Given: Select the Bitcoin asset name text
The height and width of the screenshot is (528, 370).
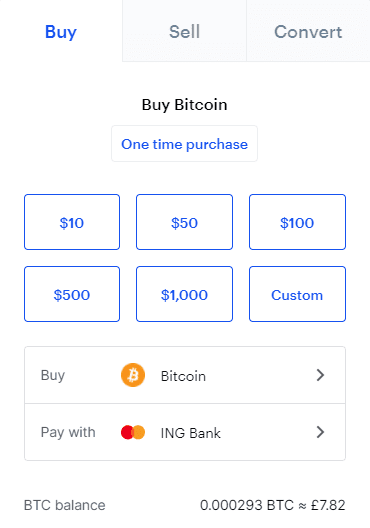Looking at the screenshot, I should point(183,376).
